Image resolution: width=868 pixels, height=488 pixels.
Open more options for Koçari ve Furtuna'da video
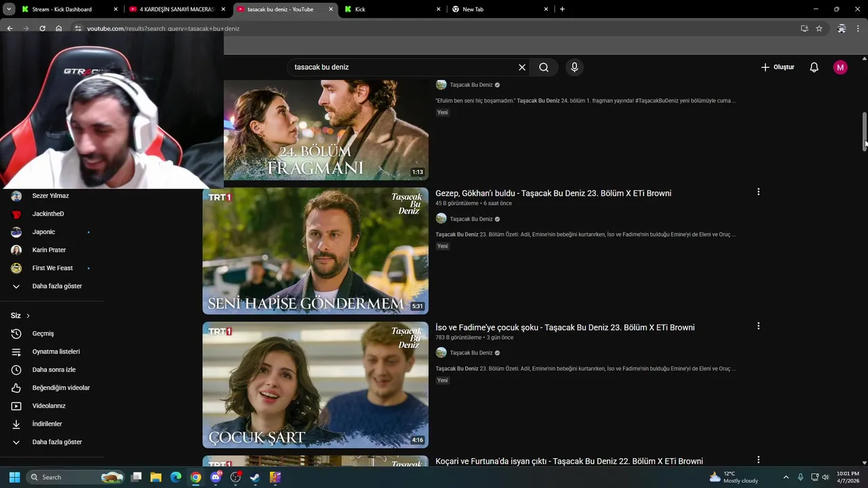tap(758, 460)
